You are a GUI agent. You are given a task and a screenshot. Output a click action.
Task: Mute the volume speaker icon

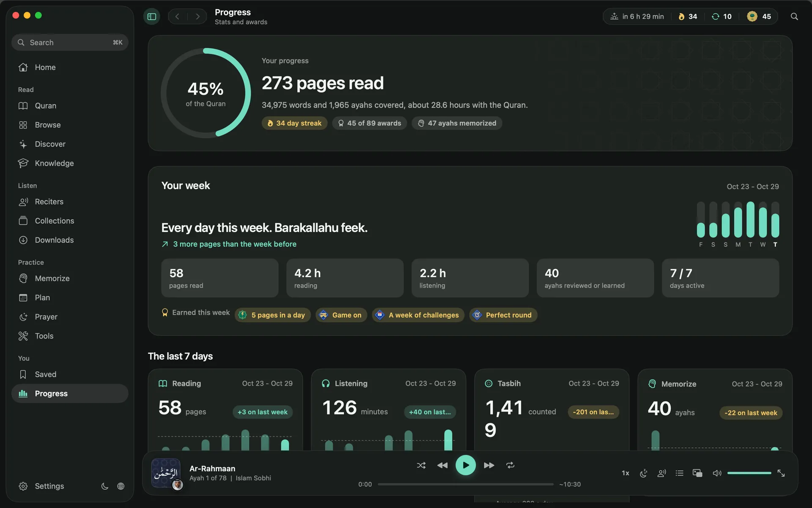(717, 473)
